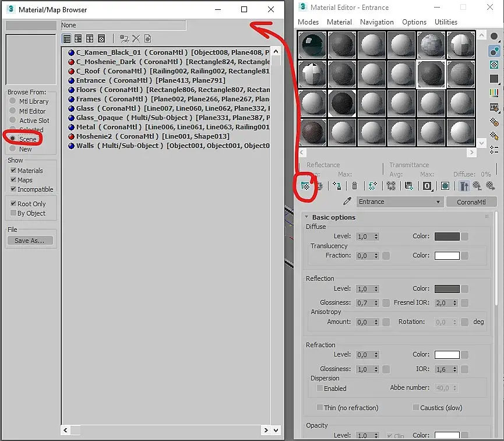The height and width of the screenshot is (441, 504).
Task: Click the Reflection color map slot button
Action: click(x=464, y=289)
